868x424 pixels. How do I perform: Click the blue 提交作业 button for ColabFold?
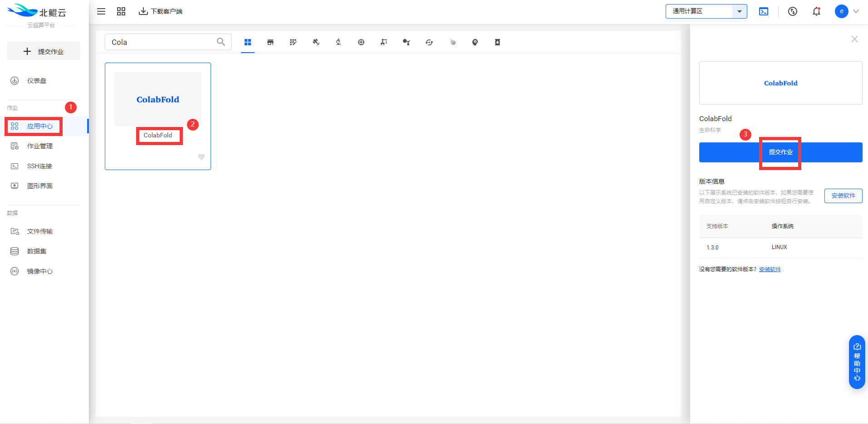pos(780,152)
